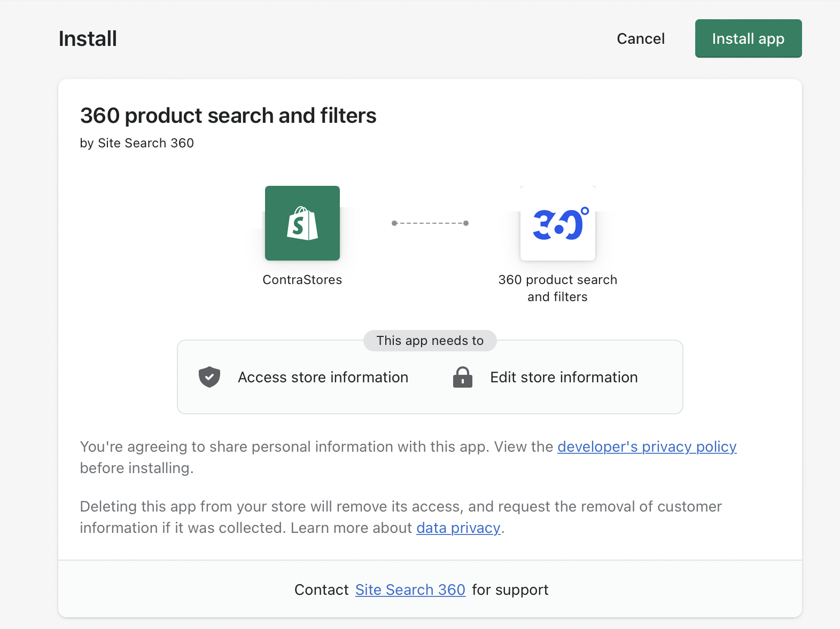This screenshot has height=629, width=840.
Task: Open the developer's privacy policy link
Action: coord(647,446)
